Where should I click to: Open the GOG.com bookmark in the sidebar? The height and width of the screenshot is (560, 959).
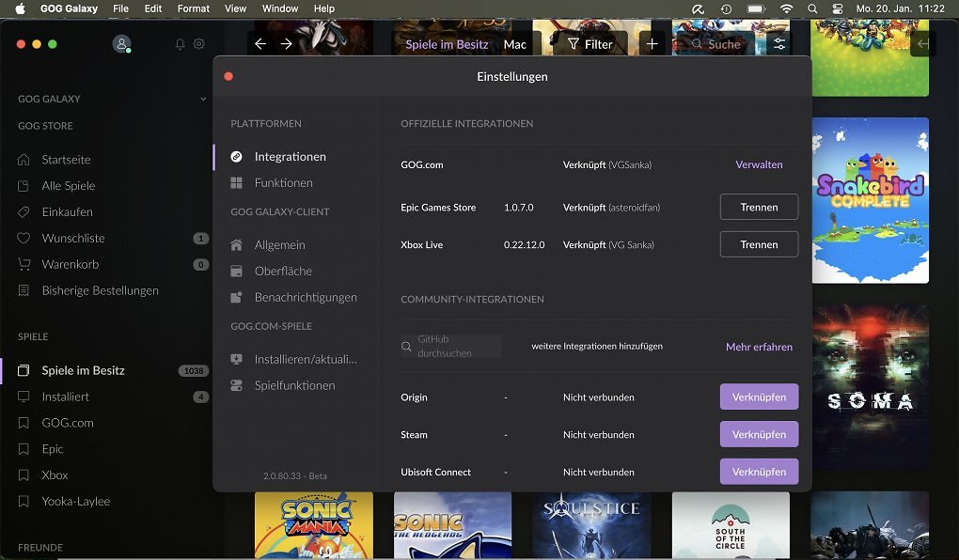68,423
